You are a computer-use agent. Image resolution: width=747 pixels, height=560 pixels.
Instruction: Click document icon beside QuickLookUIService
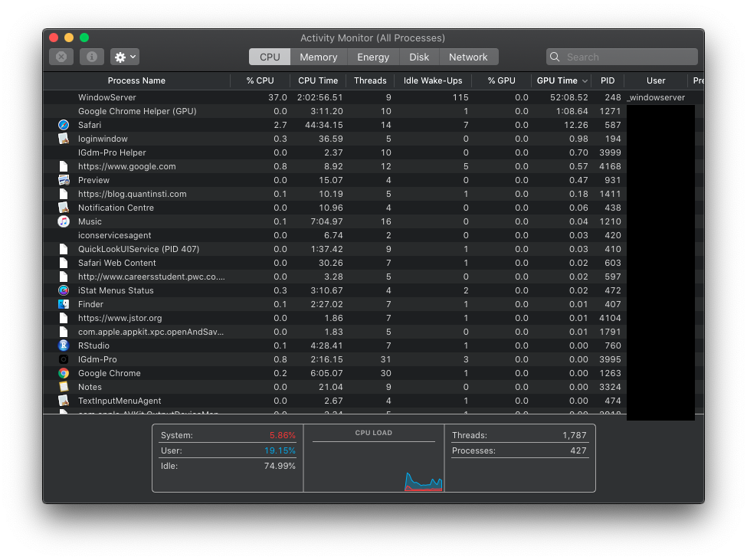coord(64,249)
